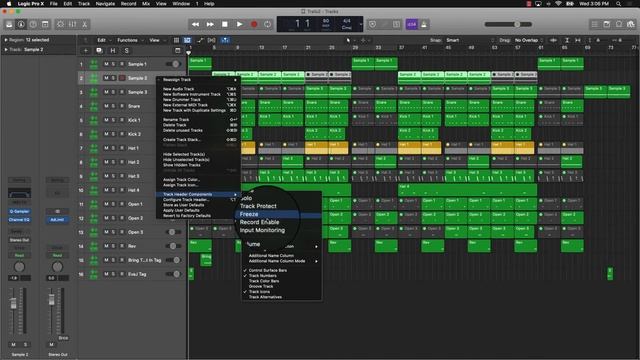Screen dimensions: 640x360
Task: Click the Bnce button on the Stereo Out strip
Action: point(63,338)
